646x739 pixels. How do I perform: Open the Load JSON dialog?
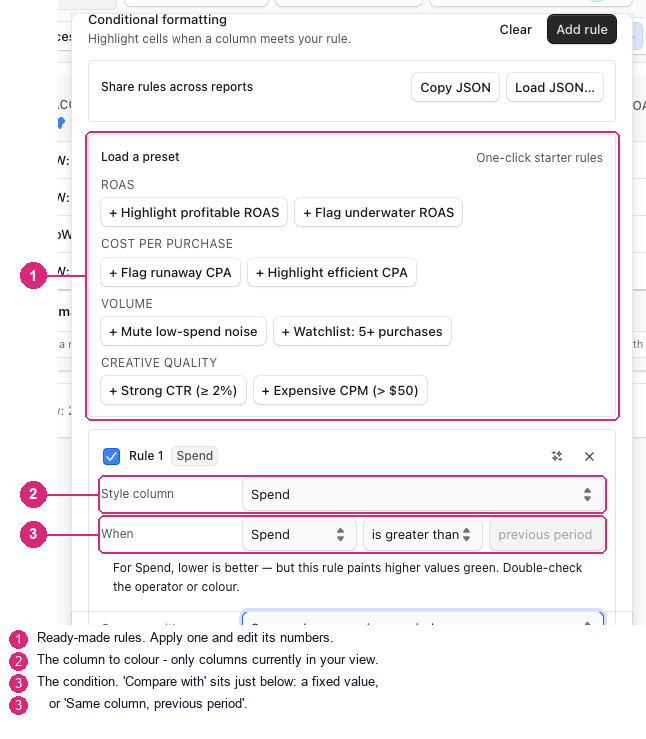coord(555,87)
